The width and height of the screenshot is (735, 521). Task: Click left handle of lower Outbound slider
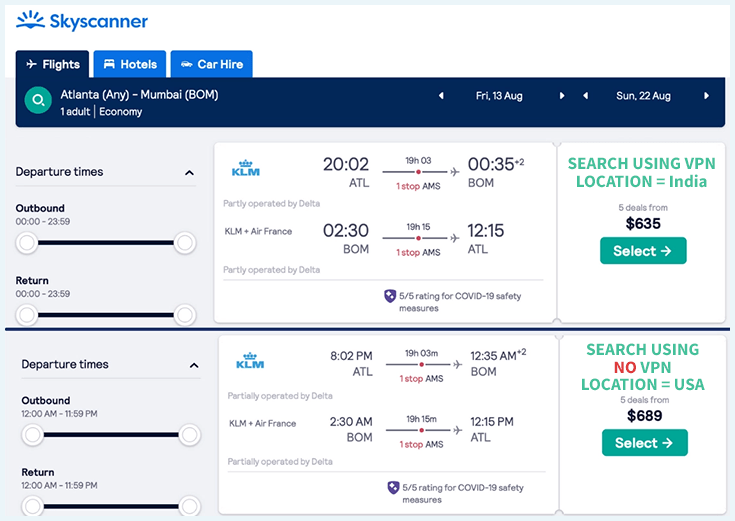click(x=32, y=435)
